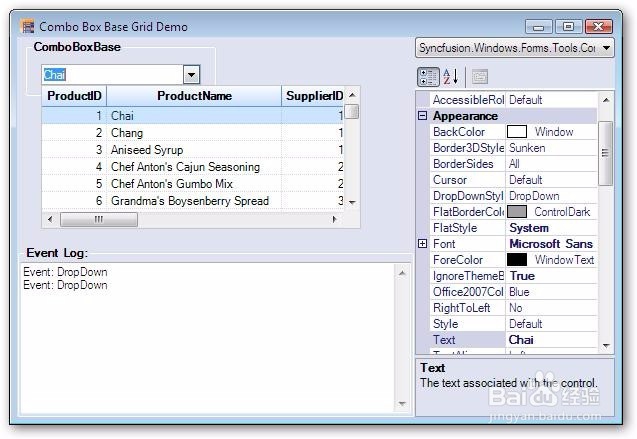
Task: Open the Syncfusion.Windows.Forms.Tools object selector dropdown
Action: point(606,48)
